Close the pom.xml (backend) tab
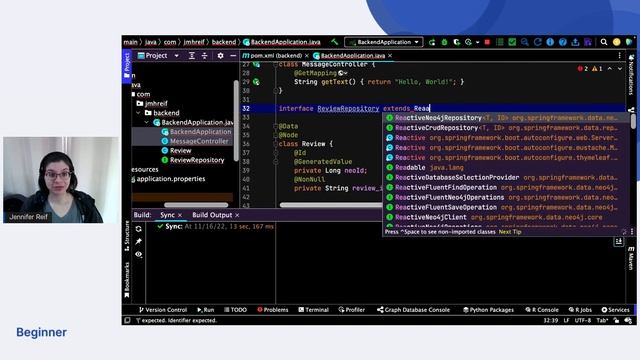640x360 pixels. tap(307, 56)
